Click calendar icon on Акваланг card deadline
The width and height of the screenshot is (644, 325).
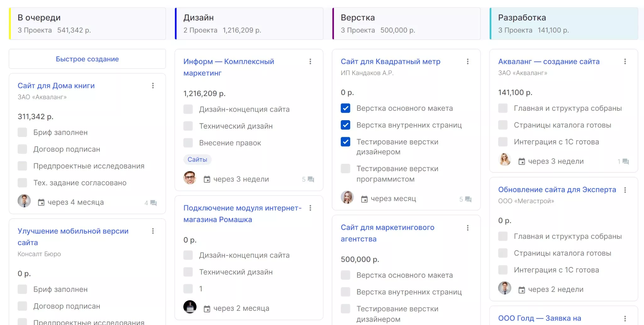(x=521, y=161)
